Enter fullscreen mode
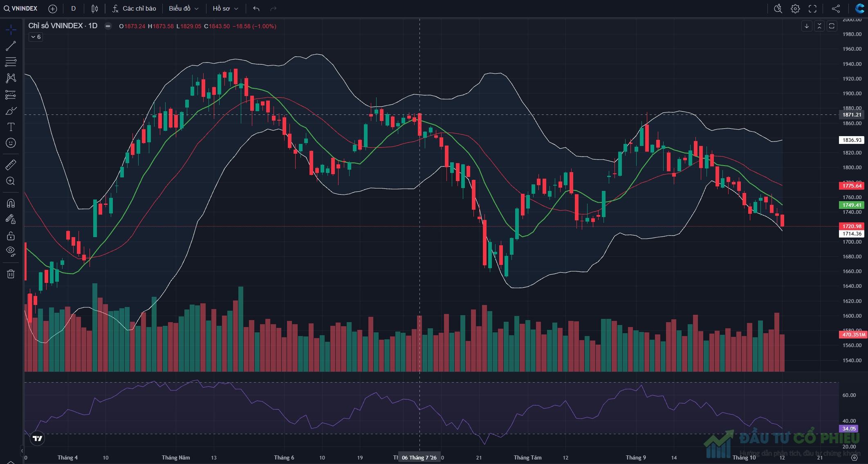868x464 pixels. [813, 9]
